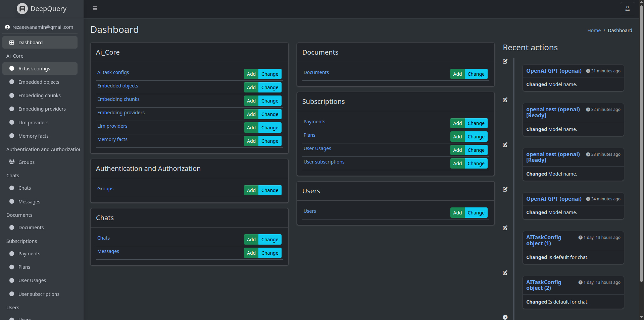Toggle the sidebar with the hamburger icon

click(x=95, y=8)
